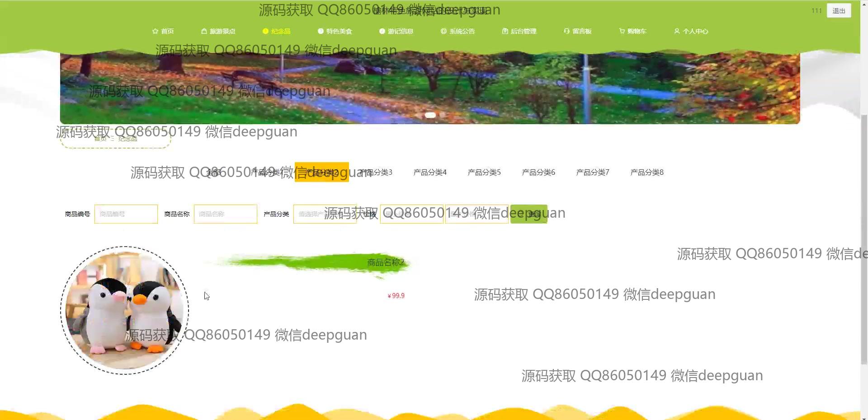The image size is (868, 420).
Task: Focus the maximum price input field
Action: [x=477, y=214]
